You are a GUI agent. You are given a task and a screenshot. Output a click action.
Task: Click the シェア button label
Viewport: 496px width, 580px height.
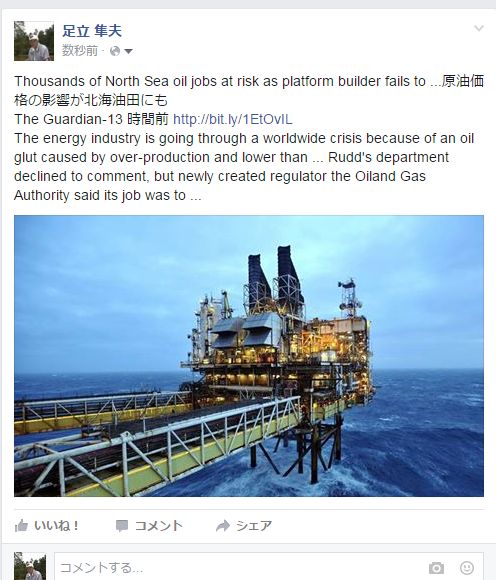[254, 526]
